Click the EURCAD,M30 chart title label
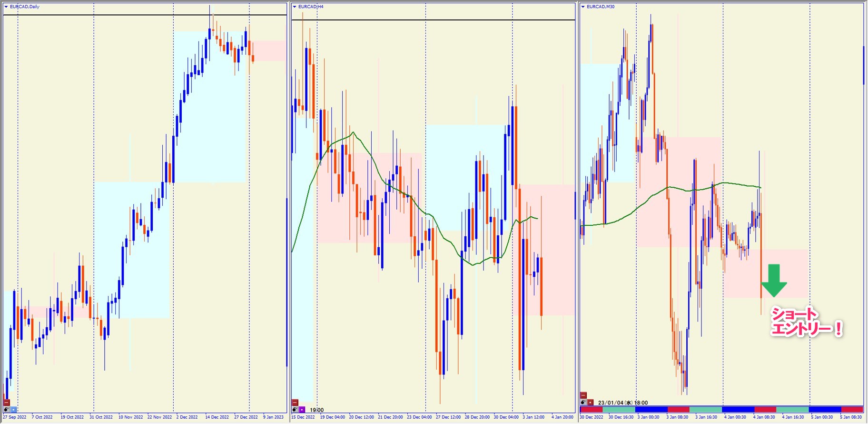Screen dimensions: 868x424 (x=601, y=7)
